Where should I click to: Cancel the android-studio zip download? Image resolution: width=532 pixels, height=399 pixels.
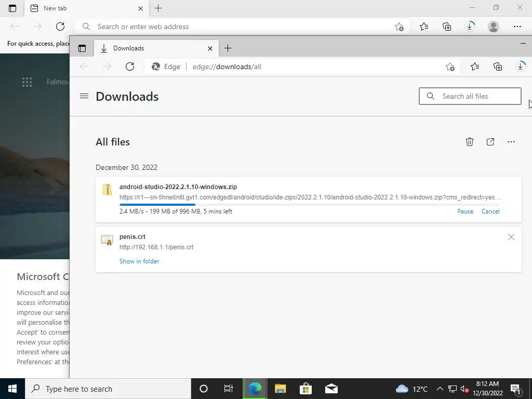tap(490, 211)
